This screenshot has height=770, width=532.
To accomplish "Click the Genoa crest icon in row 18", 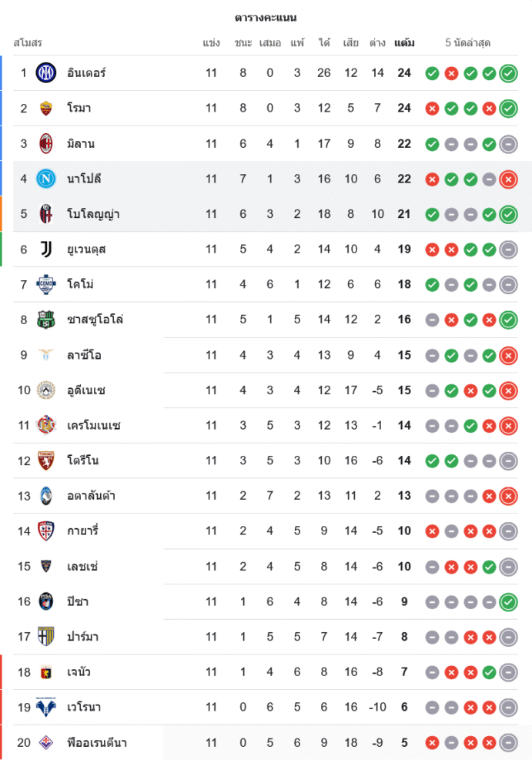I will (46, 672).
